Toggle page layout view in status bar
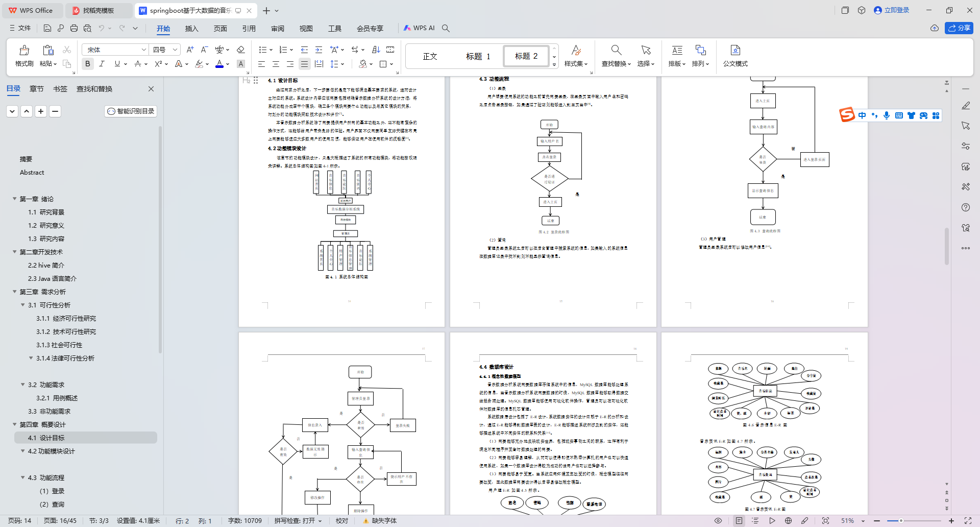The height and width of the screenshot is (527, 980). coord(739,521)
